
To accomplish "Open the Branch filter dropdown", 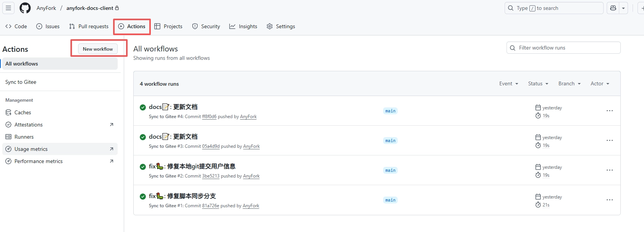I will coord(569,84).
